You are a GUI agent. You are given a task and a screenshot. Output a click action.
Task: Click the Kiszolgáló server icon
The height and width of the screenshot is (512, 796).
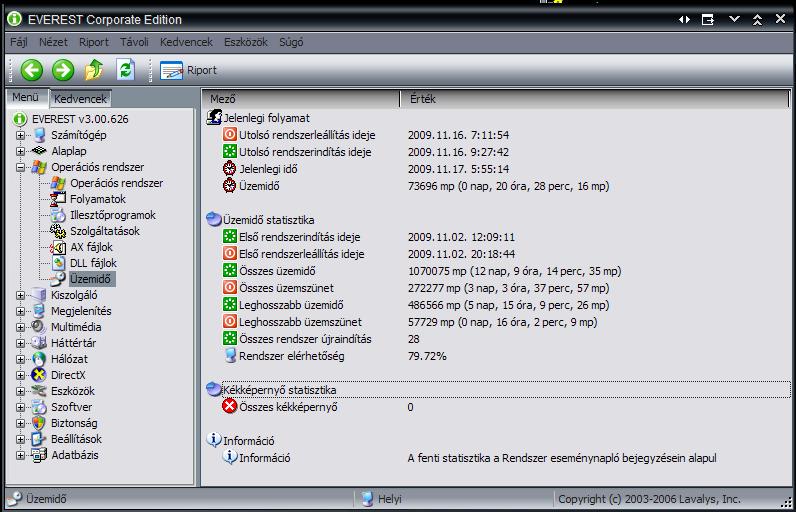[39, 295]
